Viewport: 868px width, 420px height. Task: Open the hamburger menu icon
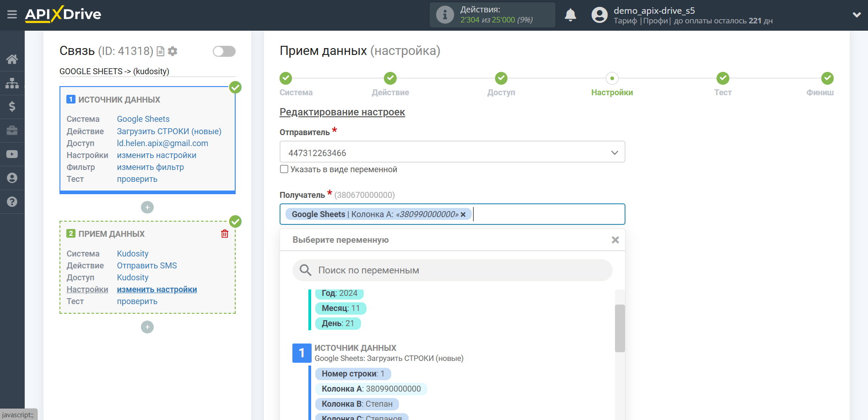click(12, 15)
